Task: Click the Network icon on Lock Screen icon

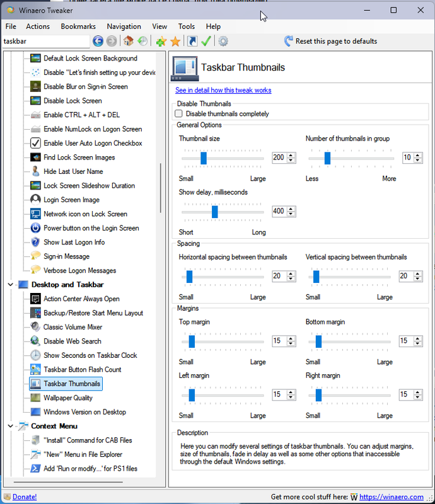Action: 35,214
